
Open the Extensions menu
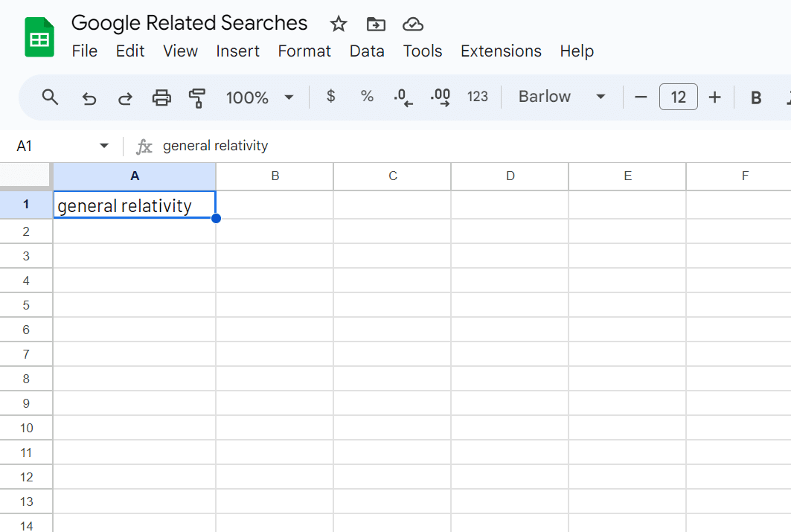501,51
